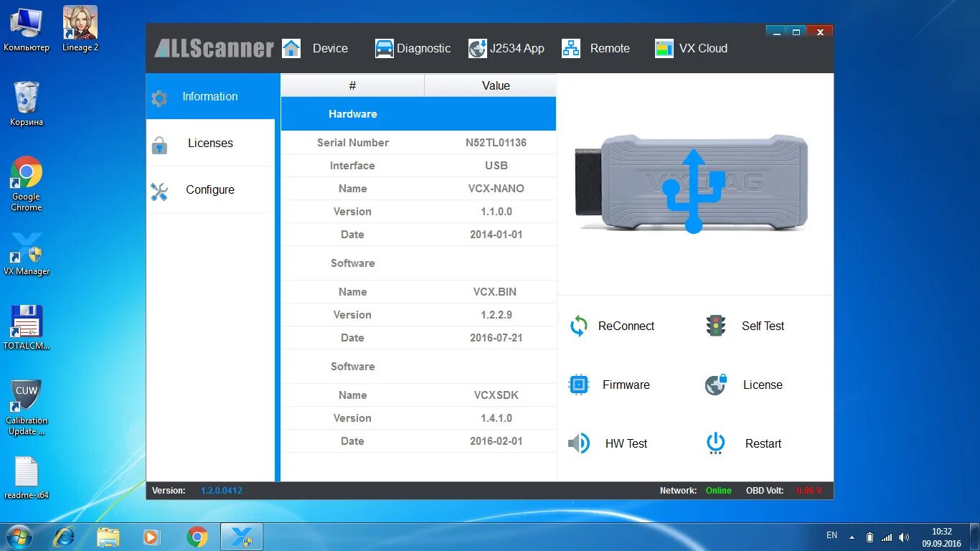Click the Self Test button label
This screenshot has width=980, height=551.
point(763,326)
